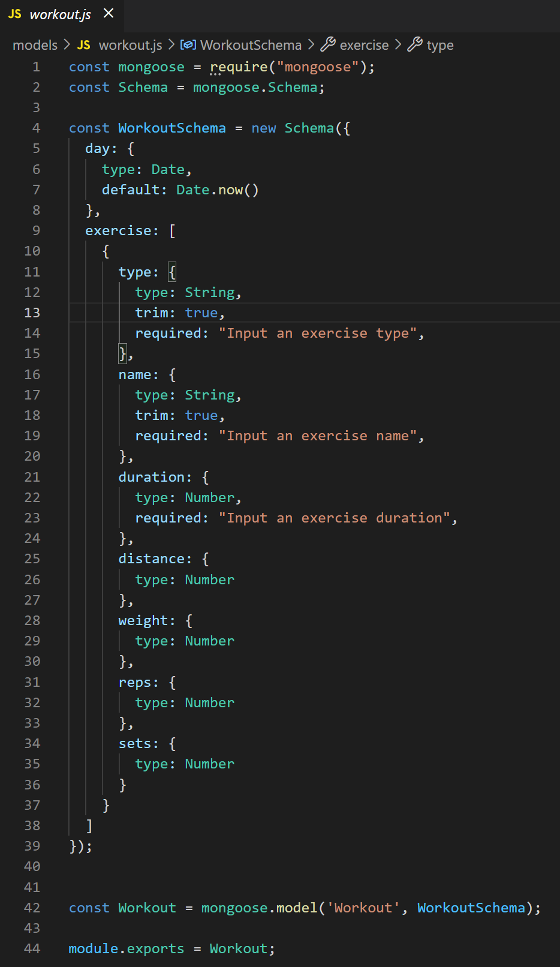Click 'mongoose.Schema' on line 2
Viewport: 560px width, 967px height.
click(x=255, y=87)
